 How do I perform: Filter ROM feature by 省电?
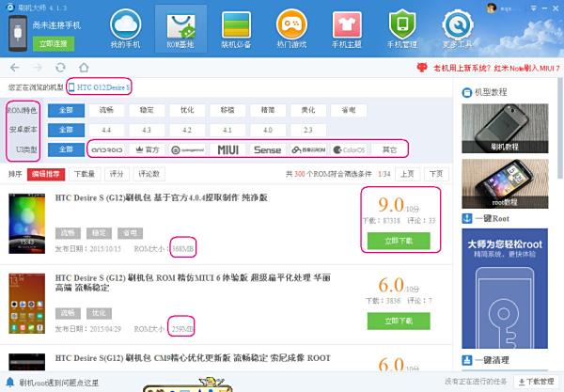[x=349, y=110]
